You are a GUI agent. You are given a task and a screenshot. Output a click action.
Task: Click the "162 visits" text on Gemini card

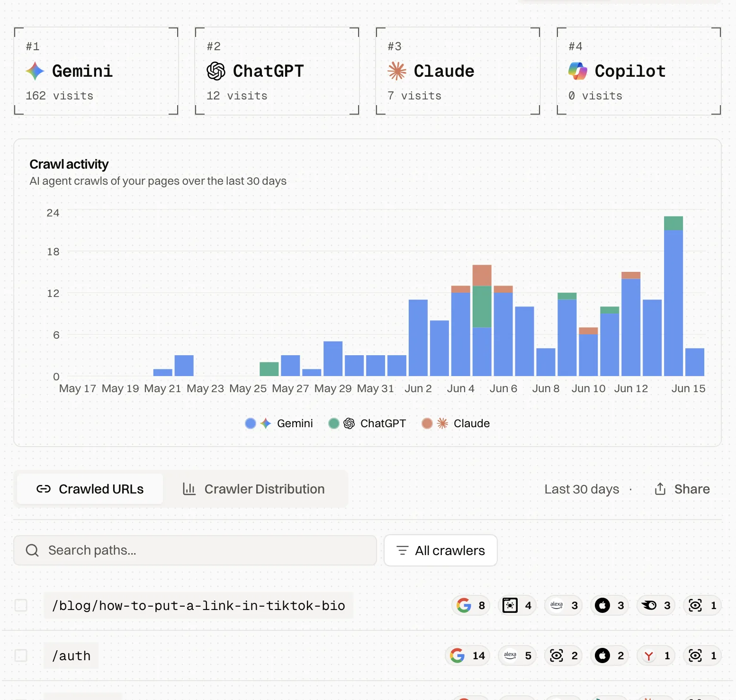60,96
